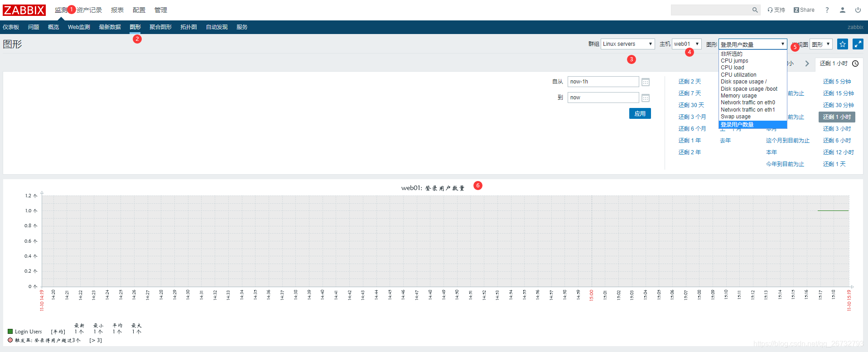This screenshot has width=868, height=352.
Task: Open calendar picker for From field
Action: coord(646,82)
